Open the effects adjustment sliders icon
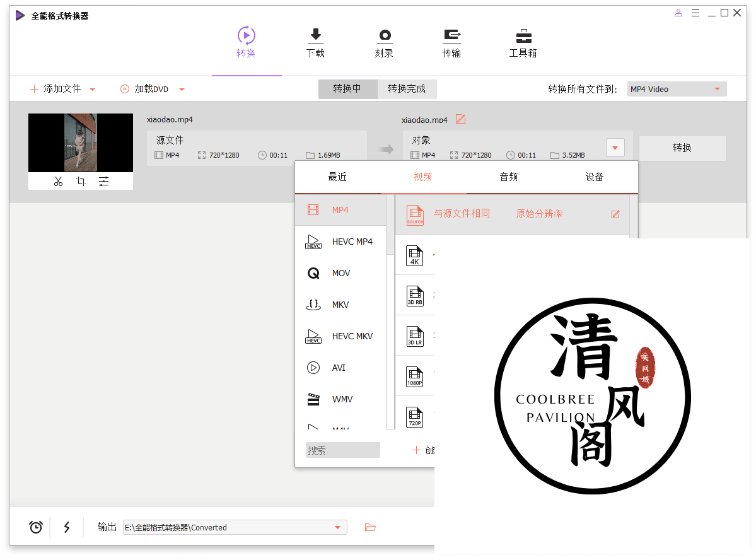 tap(103, 182)
